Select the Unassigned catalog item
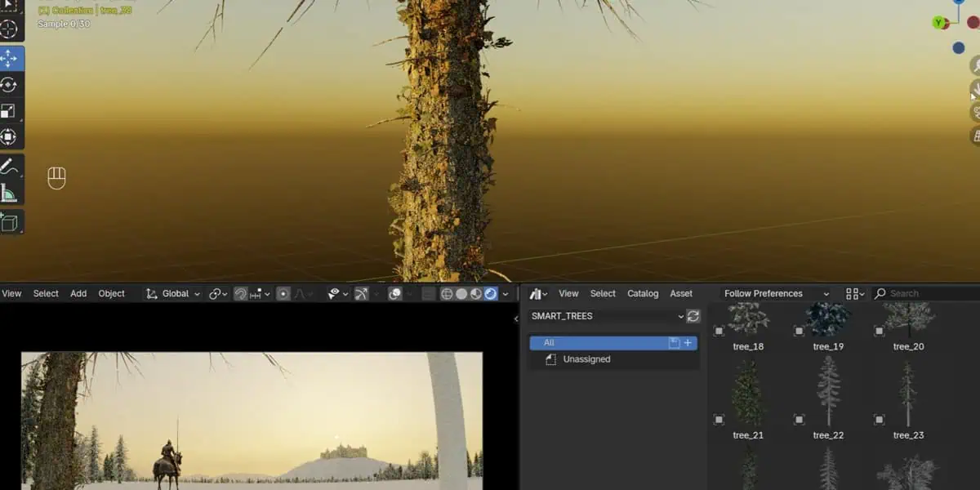This screenshot has width=980, height=490. [x=586, y=359]
